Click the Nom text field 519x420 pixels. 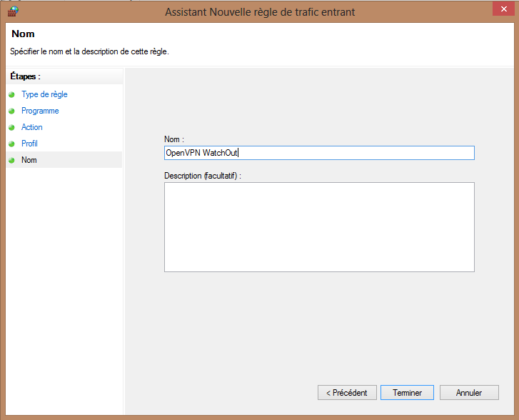point(319,153)
